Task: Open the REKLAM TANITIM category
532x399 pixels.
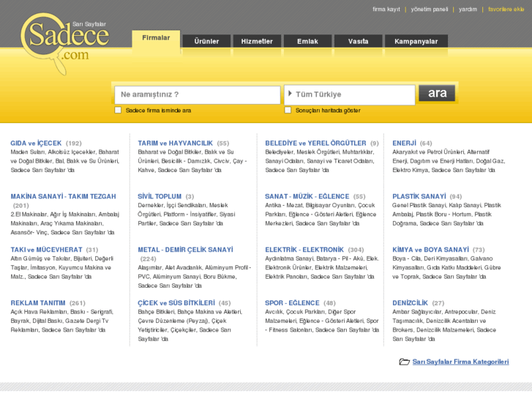Action: click(x=38, y=302)
